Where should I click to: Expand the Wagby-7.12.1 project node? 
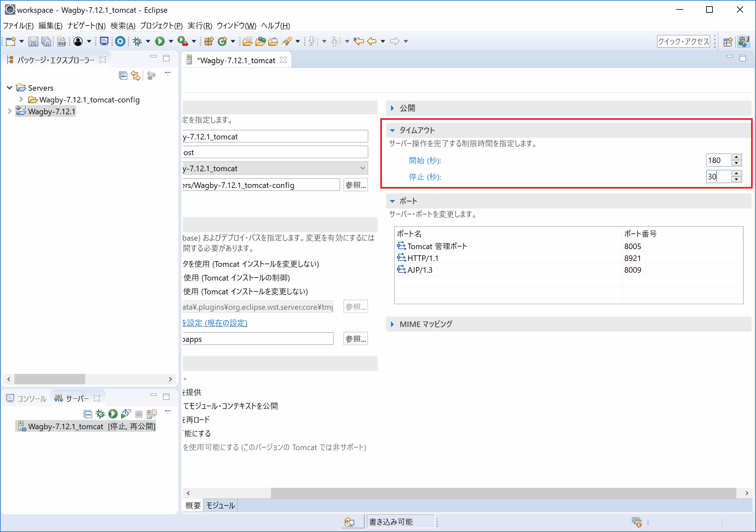pyautogui.click(x=9, y=111)
